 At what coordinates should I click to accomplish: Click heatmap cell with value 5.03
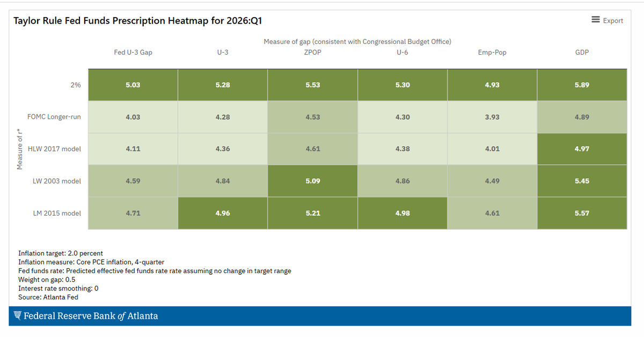point(133,85)
